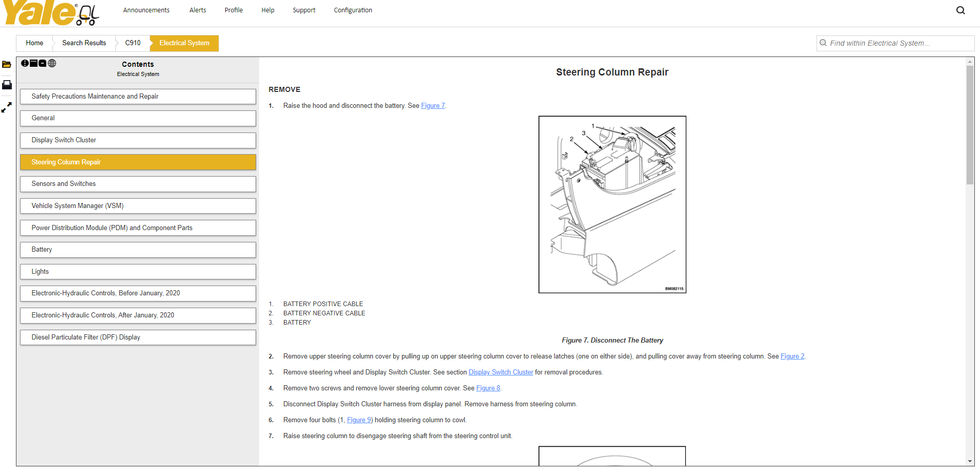Click the REMOVE subheading
The width and height of the screenshot is (980, 471).
point(284,89)
